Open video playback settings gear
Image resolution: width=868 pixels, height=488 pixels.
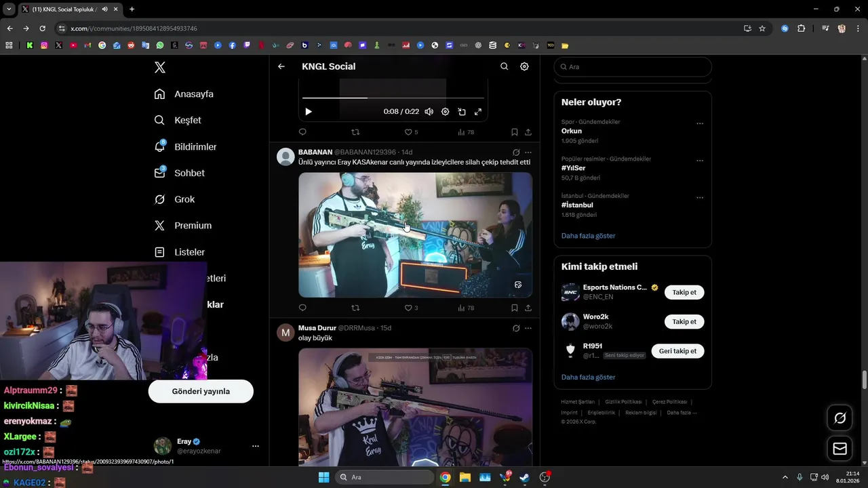(445, 112)
